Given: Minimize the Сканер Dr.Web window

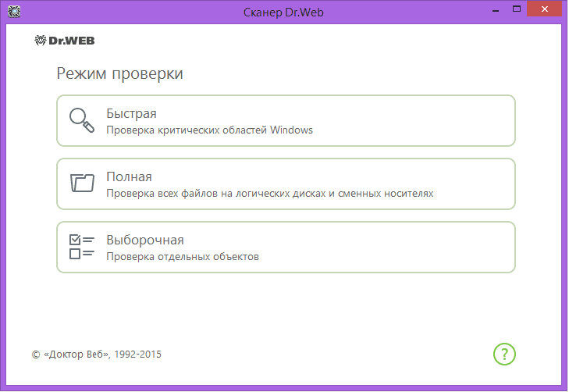Looking at the screenshot, I should coord(496,9).
